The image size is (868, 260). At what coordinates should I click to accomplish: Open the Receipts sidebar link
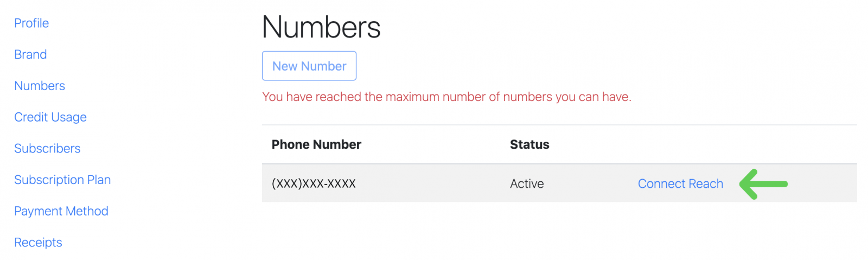point(38,243)
